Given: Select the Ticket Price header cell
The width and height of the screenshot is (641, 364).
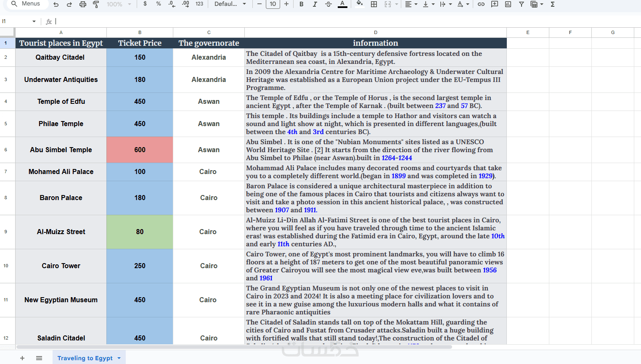Looking at the screenshot, I should click(x=140, y=43).
